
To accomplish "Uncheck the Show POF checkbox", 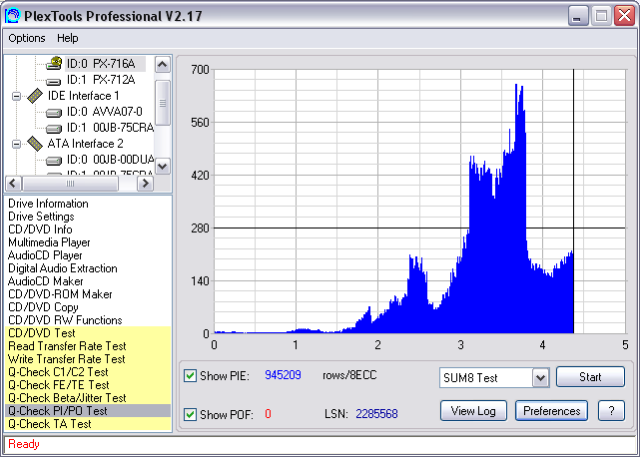I will point(191,414).
